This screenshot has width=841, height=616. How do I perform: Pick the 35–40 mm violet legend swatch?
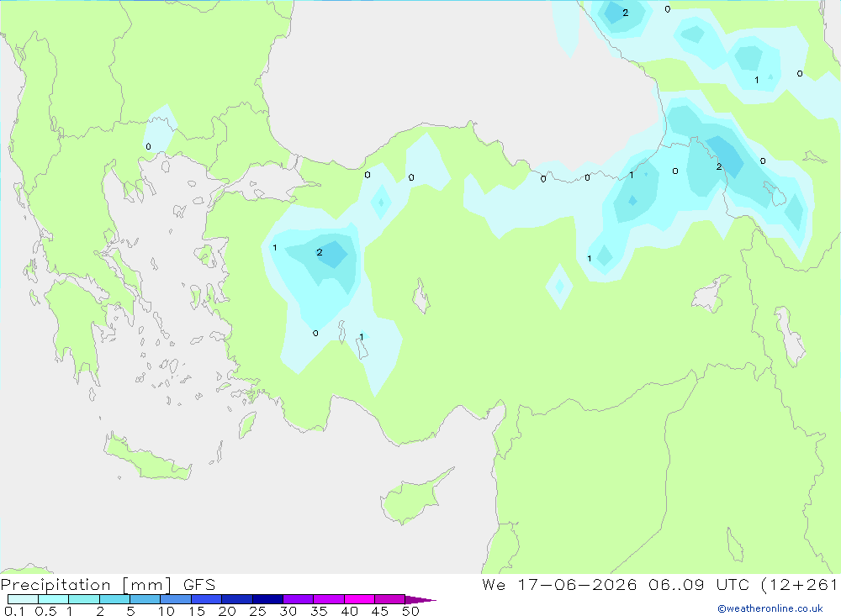point(329,599)
